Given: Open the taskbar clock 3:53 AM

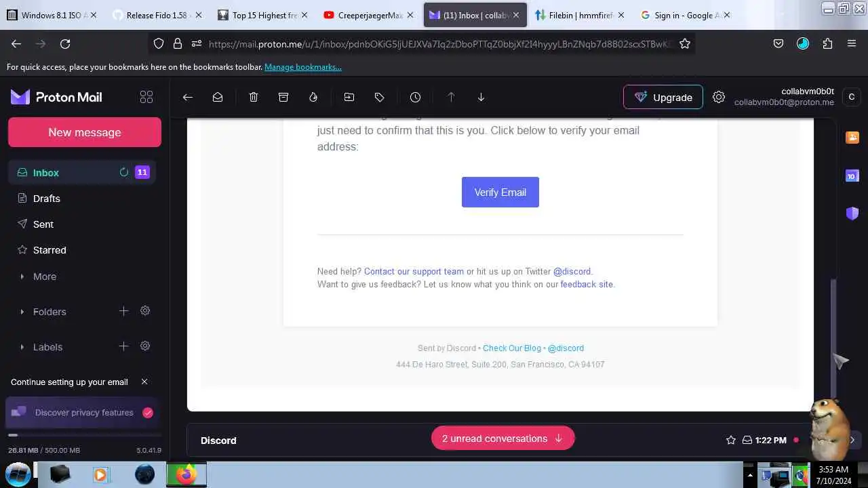Looking at the screenshot, I should click(x=833, y=474).
